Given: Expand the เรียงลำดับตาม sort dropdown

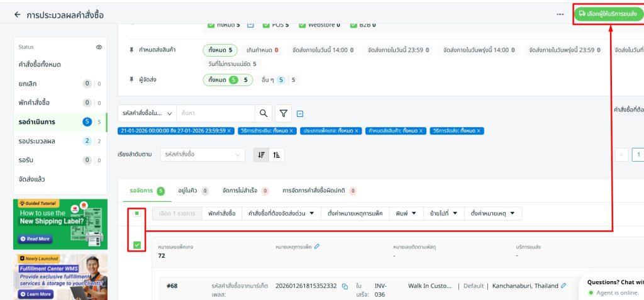Looking at the screenshot, I should tap(203, 154).
